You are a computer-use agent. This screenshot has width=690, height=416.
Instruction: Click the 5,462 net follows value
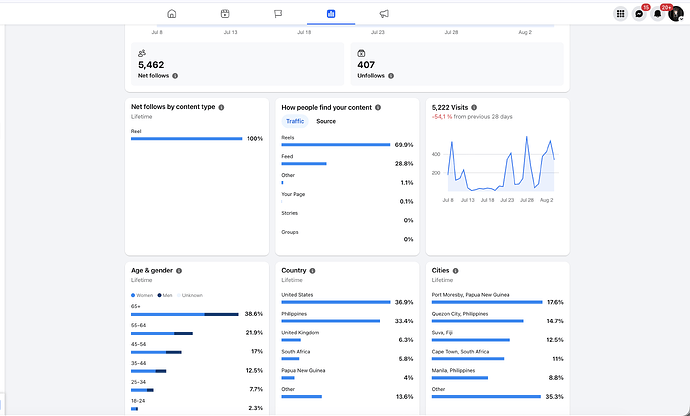point(151,65)
